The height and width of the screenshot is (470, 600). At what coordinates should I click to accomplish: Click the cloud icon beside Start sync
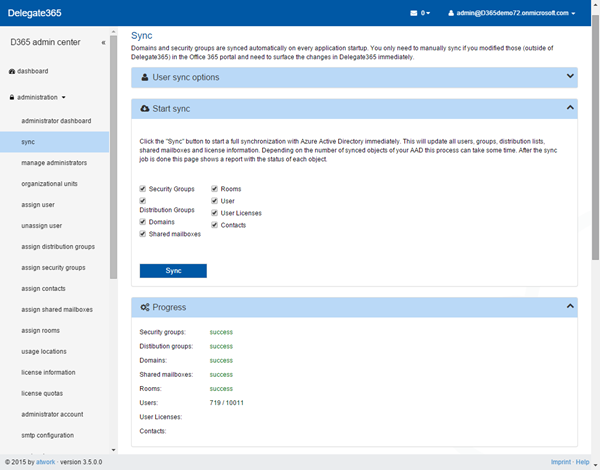point(146,107)
